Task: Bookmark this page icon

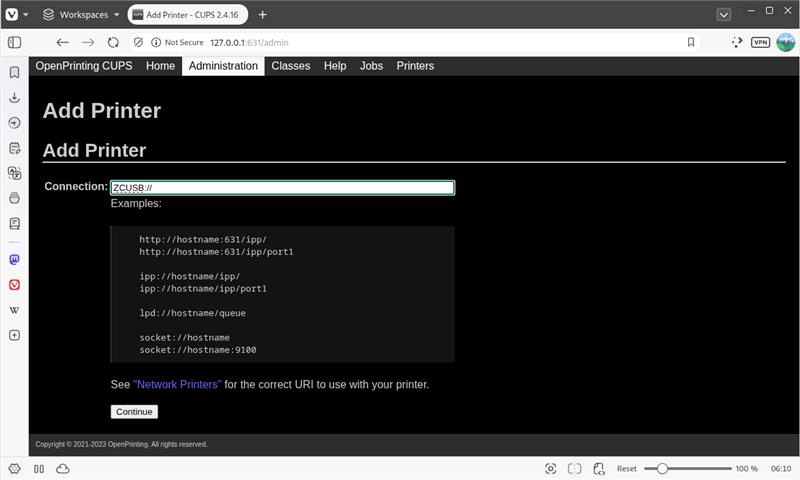Action: pos(691,42)
